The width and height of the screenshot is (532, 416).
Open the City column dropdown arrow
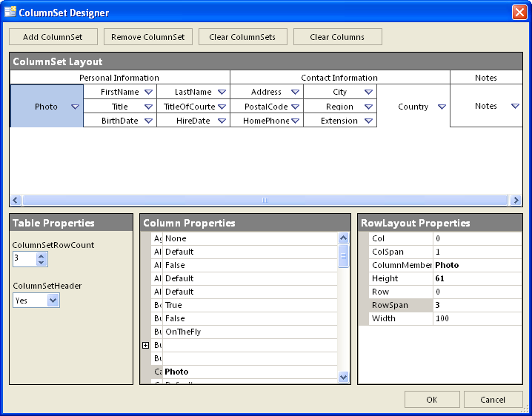coord(368,92)
